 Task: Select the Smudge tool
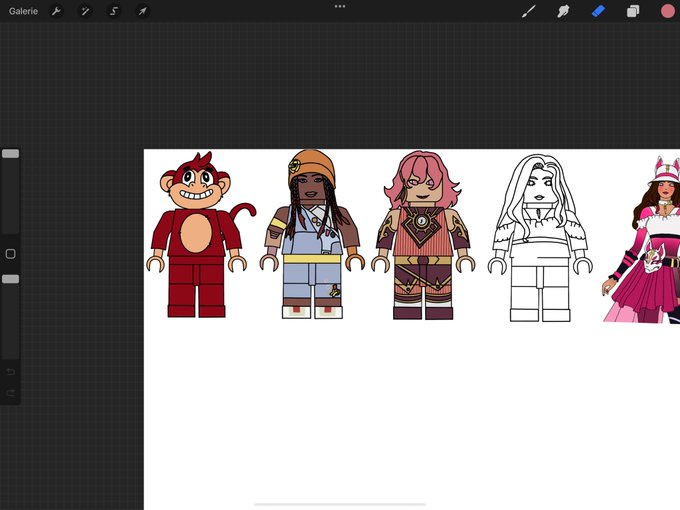pyautogui.click(x=563, y=11)
